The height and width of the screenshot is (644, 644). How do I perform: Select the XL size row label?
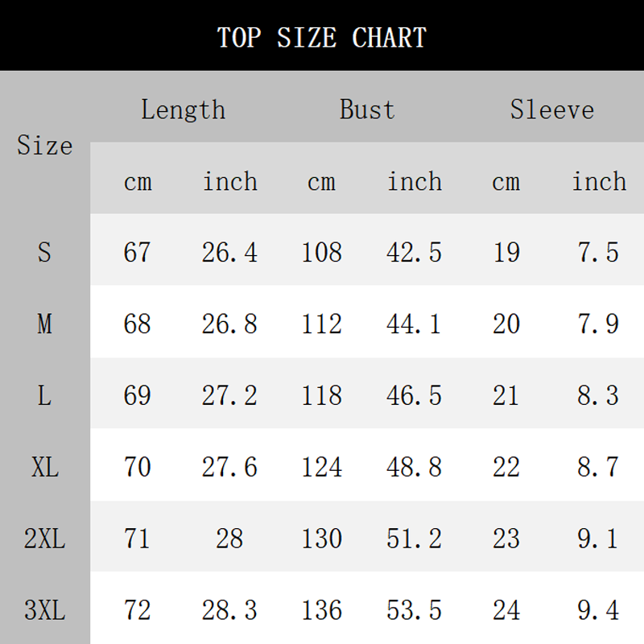44,467
